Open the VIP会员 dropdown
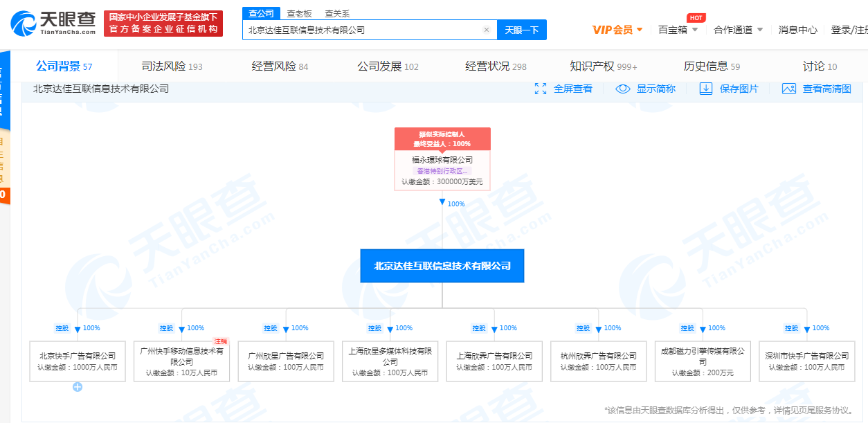Image resolution: width=868 pixels, height=423 pixels. point(617,30)
